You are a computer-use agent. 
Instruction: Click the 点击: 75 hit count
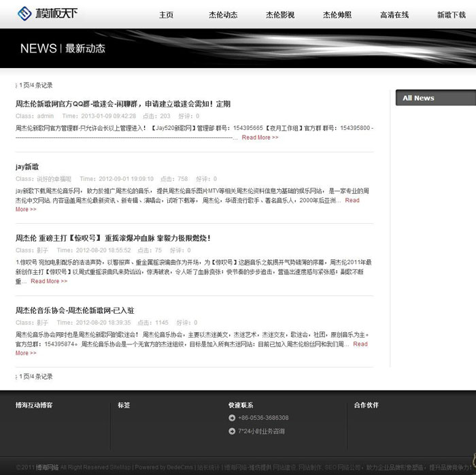[x=150, y=250]
